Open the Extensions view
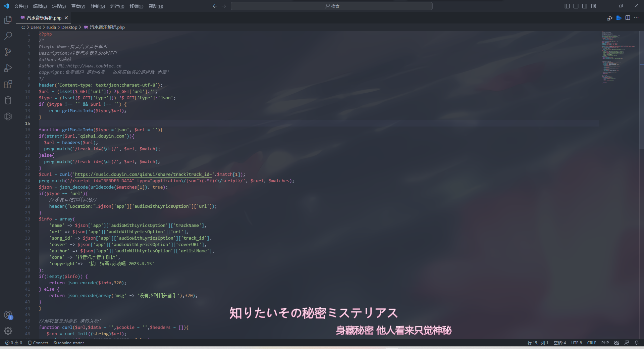 [8, 84]
